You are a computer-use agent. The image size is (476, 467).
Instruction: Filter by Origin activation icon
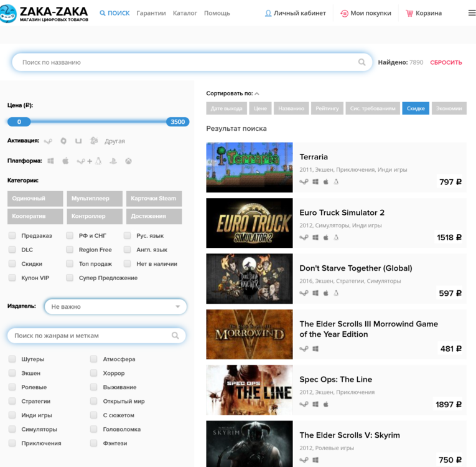63,141
